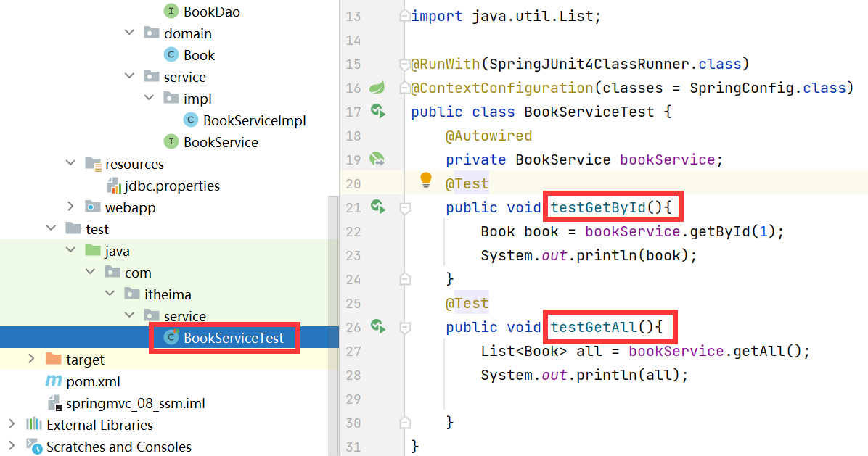Click the BookServiceTest class icon in tree

171,337
